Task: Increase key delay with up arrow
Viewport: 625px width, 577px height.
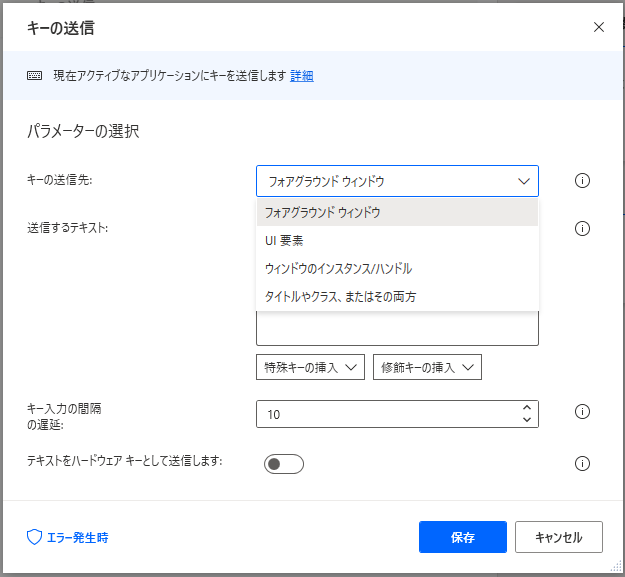Action: pos(527,408)
